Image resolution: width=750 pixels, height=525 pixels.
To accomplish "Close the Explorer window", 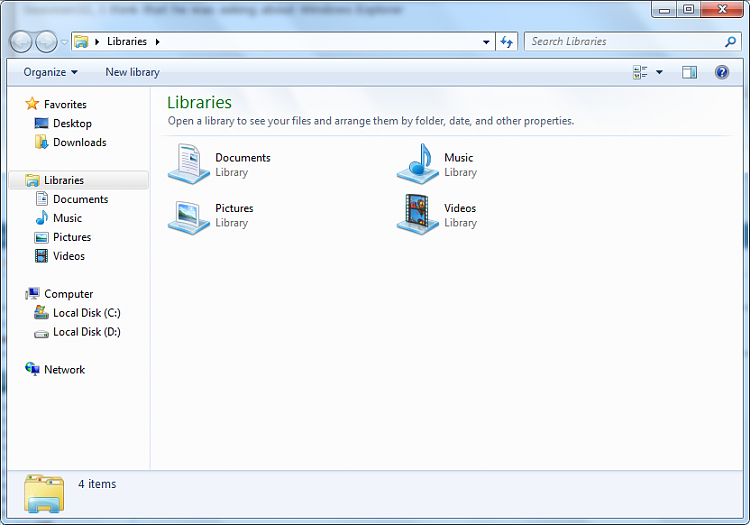I will coord(722,10).
